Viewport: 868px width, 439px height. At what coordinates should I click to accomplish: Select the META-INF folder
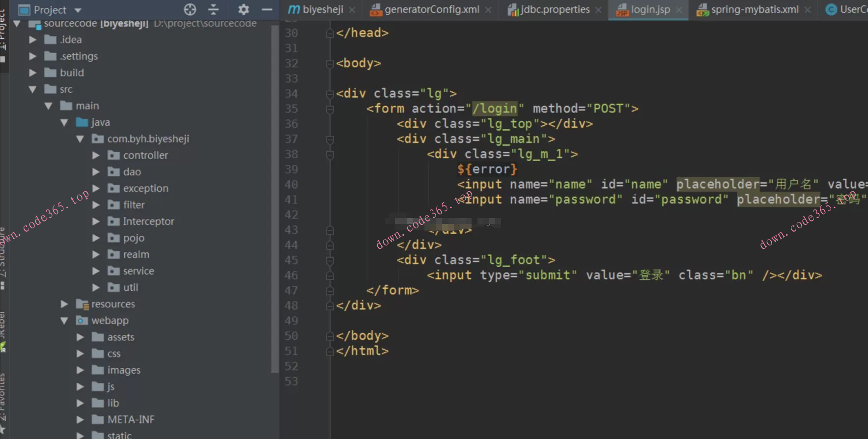pyautogui.click(x=131, y=420)
